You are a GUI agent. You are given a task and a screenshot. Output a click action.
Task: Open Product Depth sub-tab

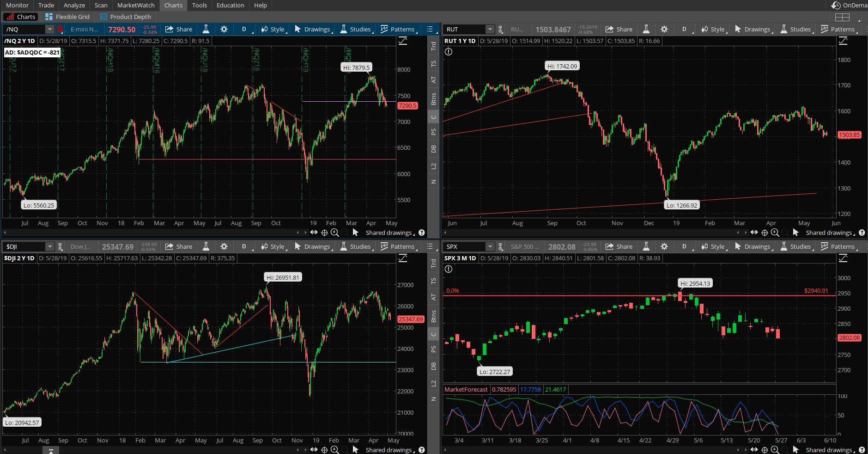tap(126, 17)
